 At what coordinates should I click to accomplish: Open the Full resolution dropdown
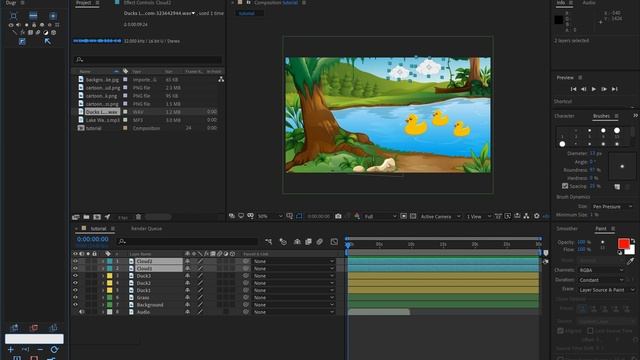(x=380, y=216)
